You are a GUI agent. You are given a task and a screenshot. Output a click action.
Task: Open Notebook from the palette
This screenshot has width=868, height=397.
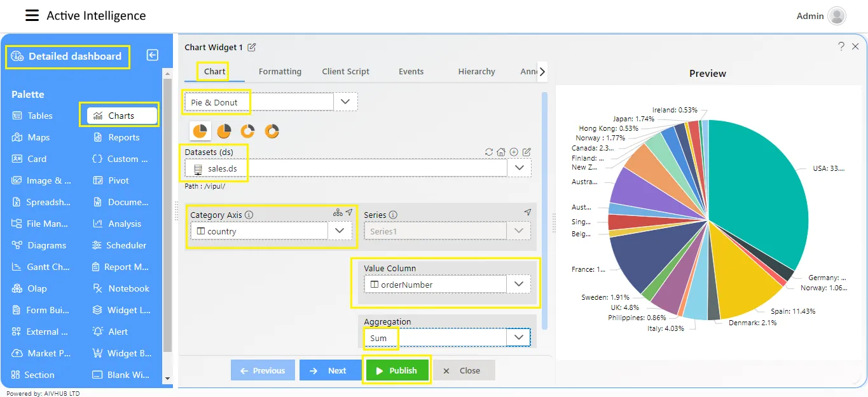[121, 288]
